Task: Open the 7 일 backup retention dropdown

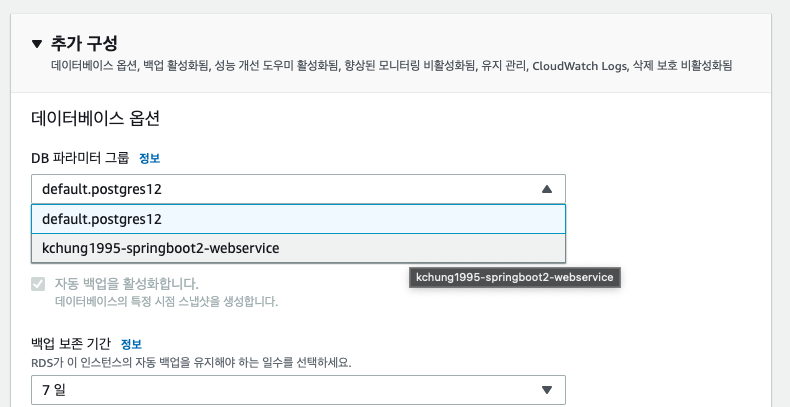Action: 298,390
